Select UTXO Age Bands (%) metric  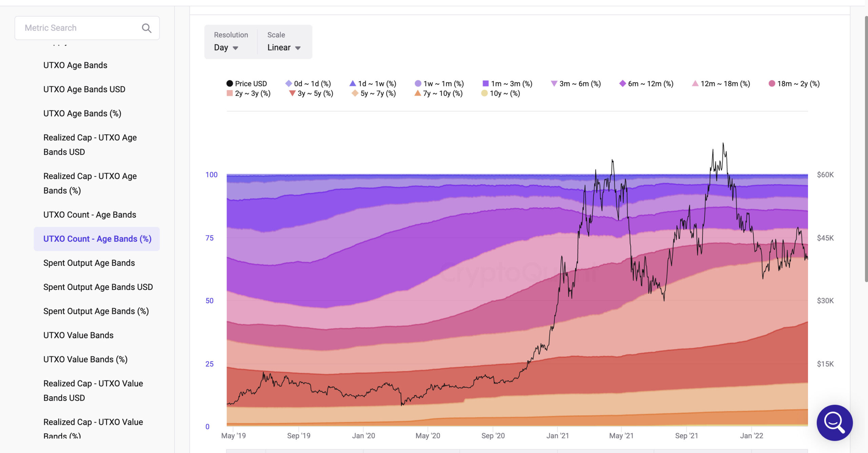pyautogui.click(x=82, y=113)
